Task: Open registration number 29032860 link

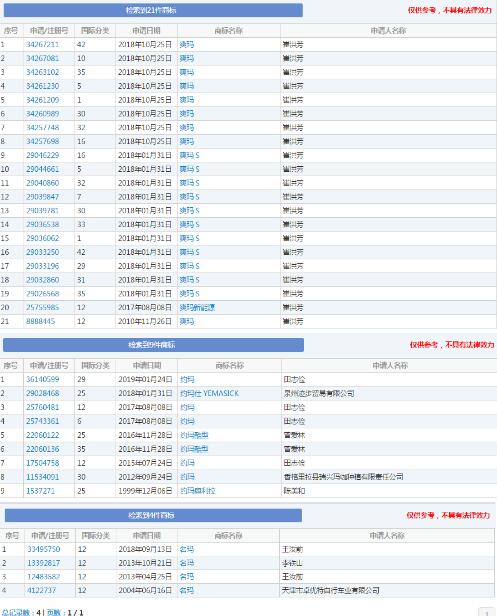Action: click(x=42, y=280)
